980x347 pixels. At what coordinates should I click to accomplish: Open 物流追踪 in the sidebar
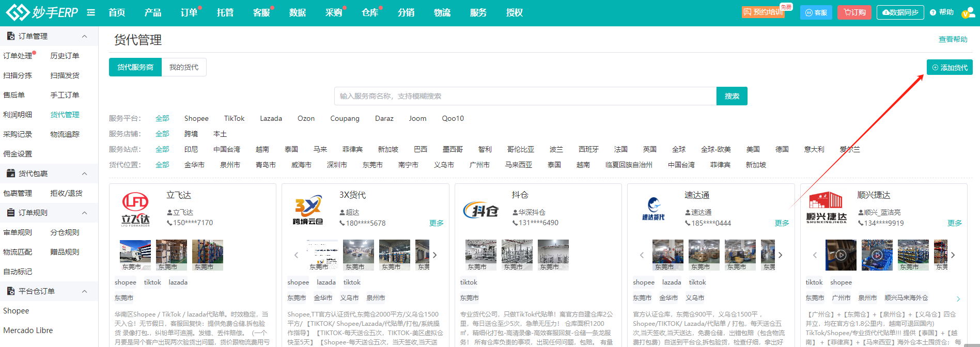click(x=65, y=134)
